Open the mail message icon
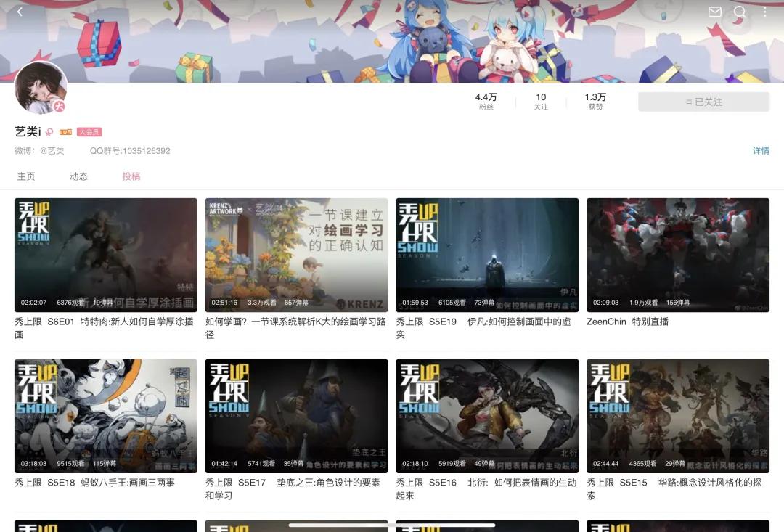The width and height of the screenshot is (784, 532). click(714, 12)
